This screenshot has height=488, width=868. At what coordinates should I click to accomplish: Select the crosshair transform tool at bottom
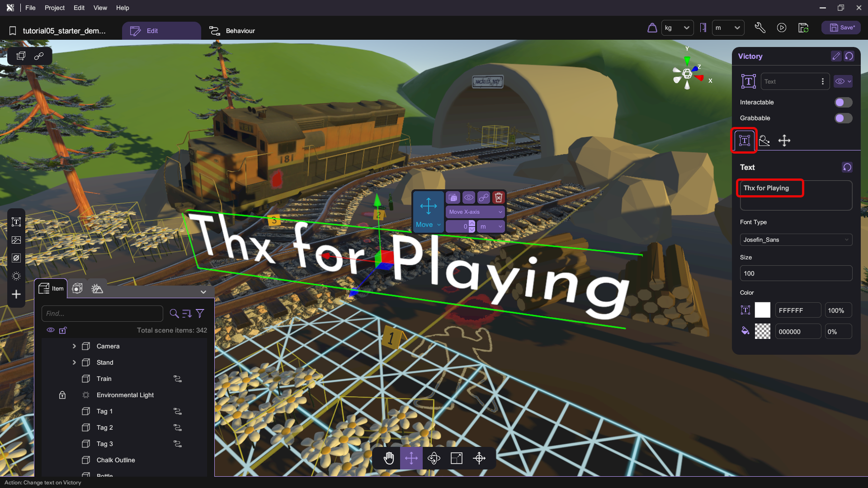[x=479, y=458]
